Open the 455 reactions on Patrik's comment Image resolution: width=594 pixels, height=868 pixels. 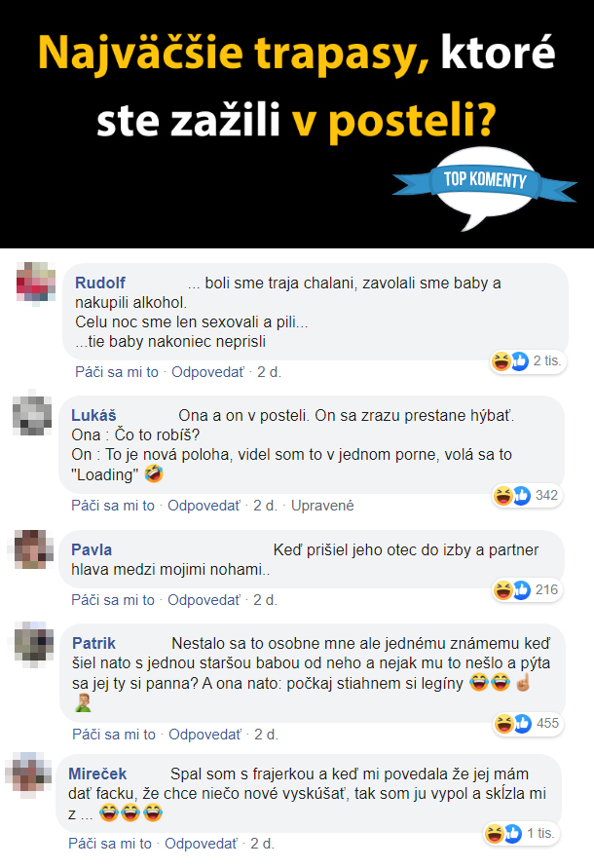click(528, 724)
